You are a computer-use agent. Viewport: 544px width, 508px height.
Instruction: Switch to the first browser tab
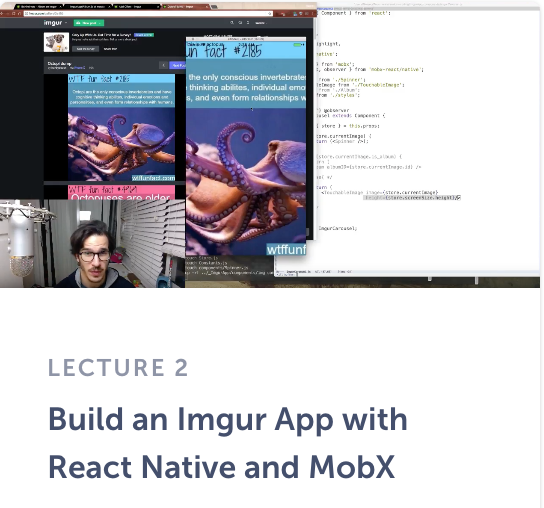[x=39, y=7]
